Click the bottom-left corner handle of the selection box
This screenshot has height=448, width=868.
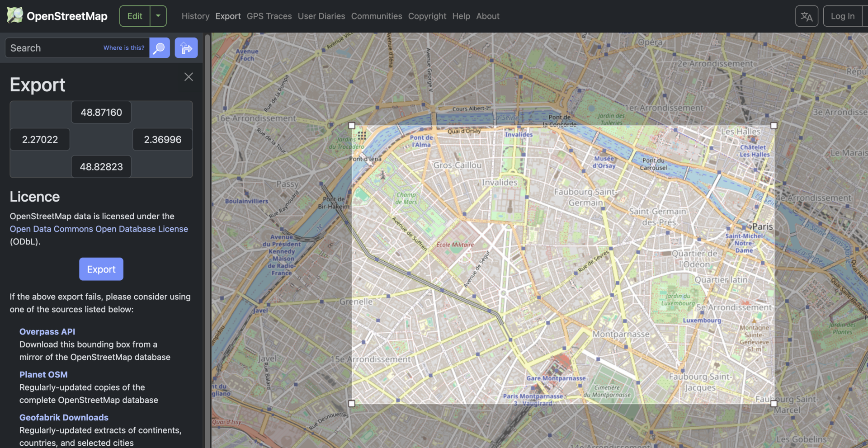coord(352,403)
